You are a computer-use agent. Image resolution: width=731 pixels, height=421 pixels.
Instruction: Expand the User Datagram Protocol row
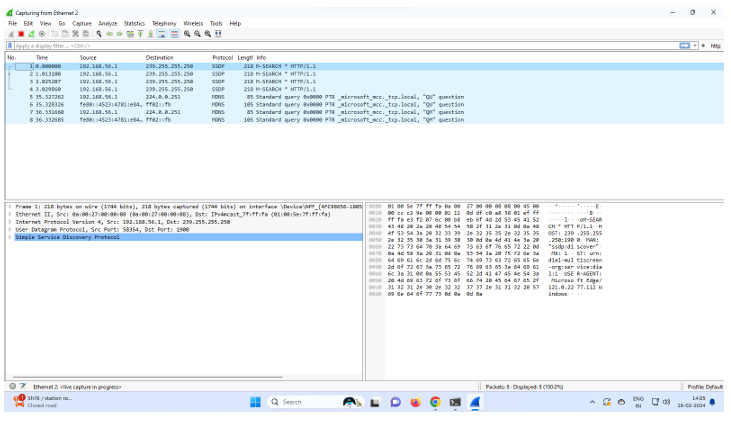click(10, 230)
